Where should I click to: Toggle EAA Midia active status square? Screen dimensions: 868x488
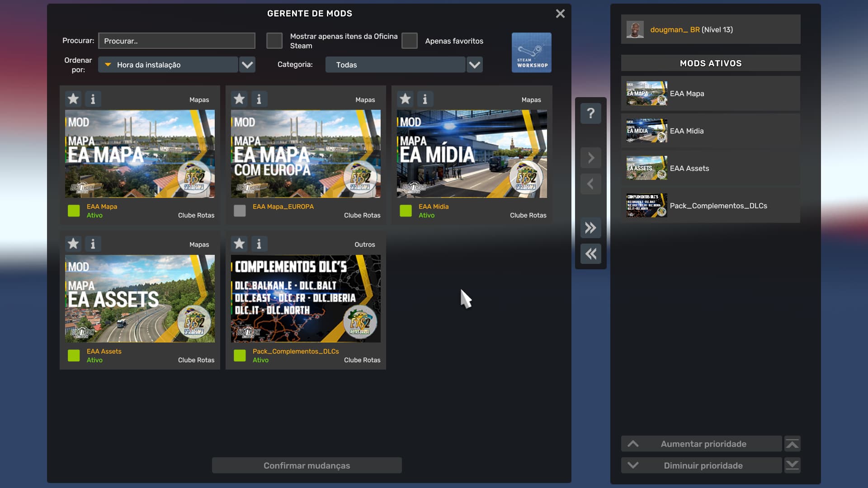406,211
